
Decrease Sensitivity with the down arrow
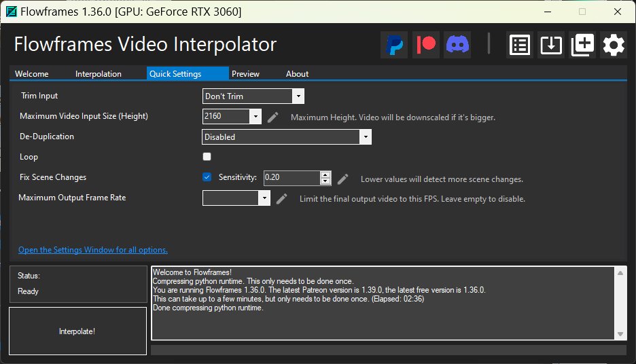pyautogui.click(x=325, y=181)
